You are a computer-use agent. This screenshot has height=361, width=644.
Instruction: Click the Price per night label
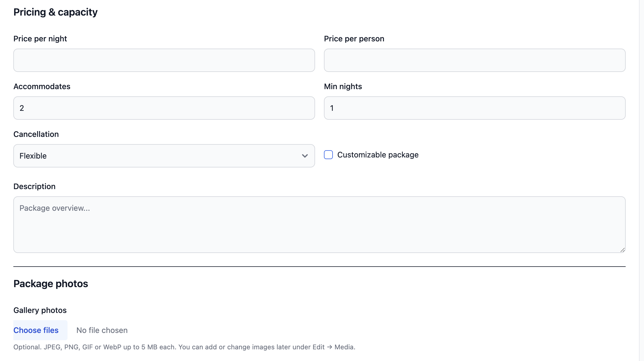tap(40, 39)
